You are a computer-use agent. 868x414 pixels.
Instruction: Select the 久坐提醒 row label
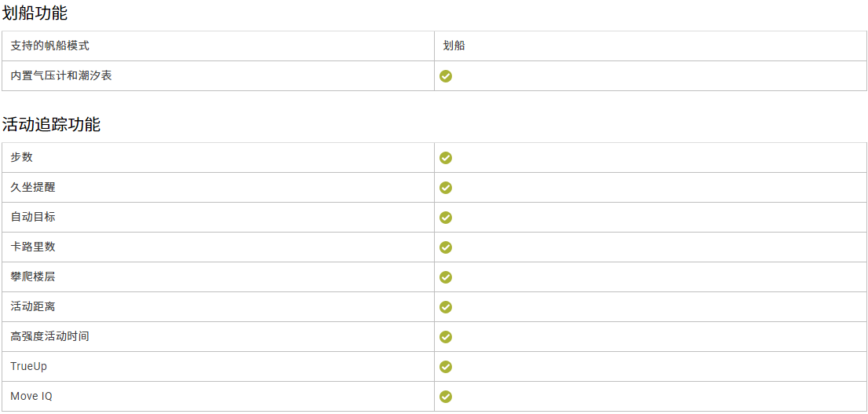coord(33,187)
